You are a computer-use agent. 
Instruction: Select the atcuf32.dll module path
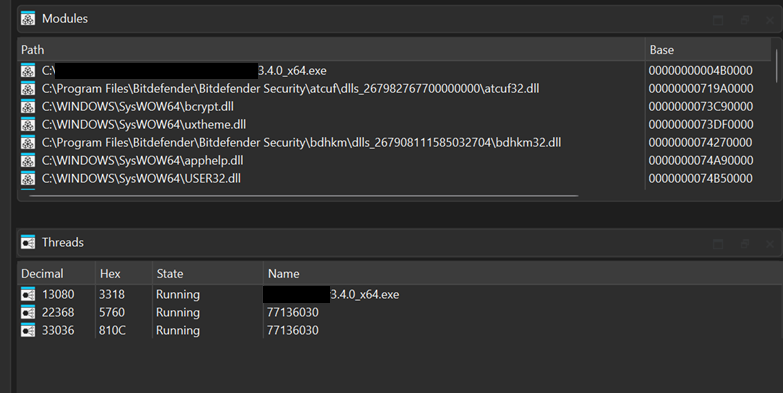290,88
